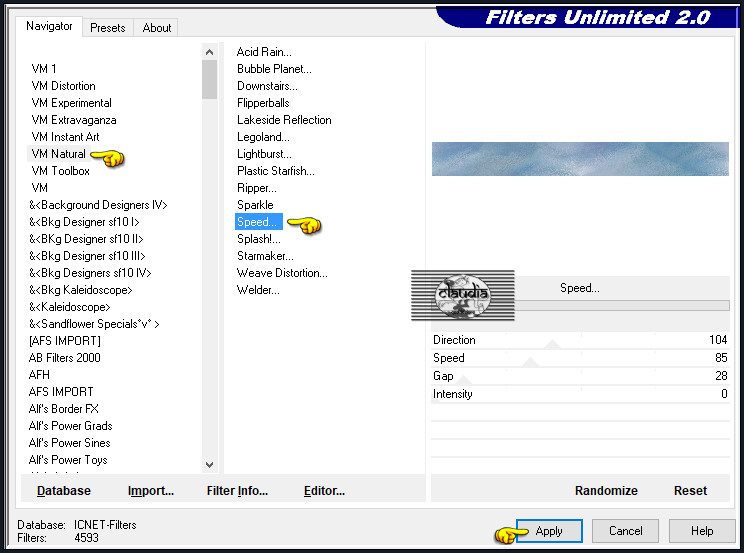744x553 pixels.
Task: Click the blue filter preview image
Action: point(580,159)
